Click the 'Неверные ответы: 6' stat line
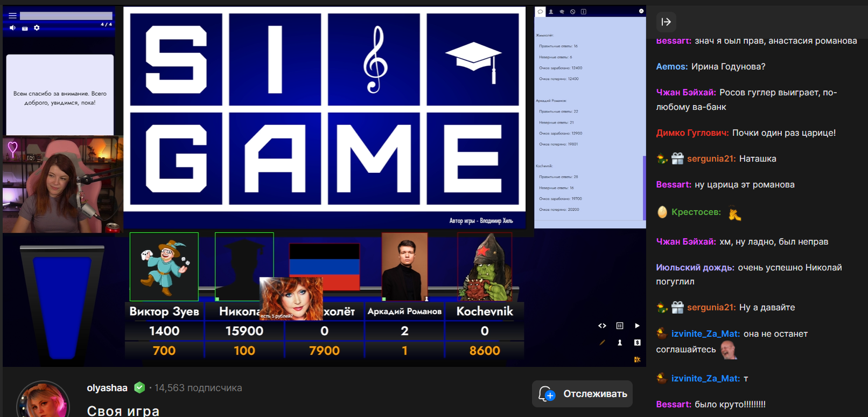Screen dimensions: 868x417 click(x=556, y=57)
